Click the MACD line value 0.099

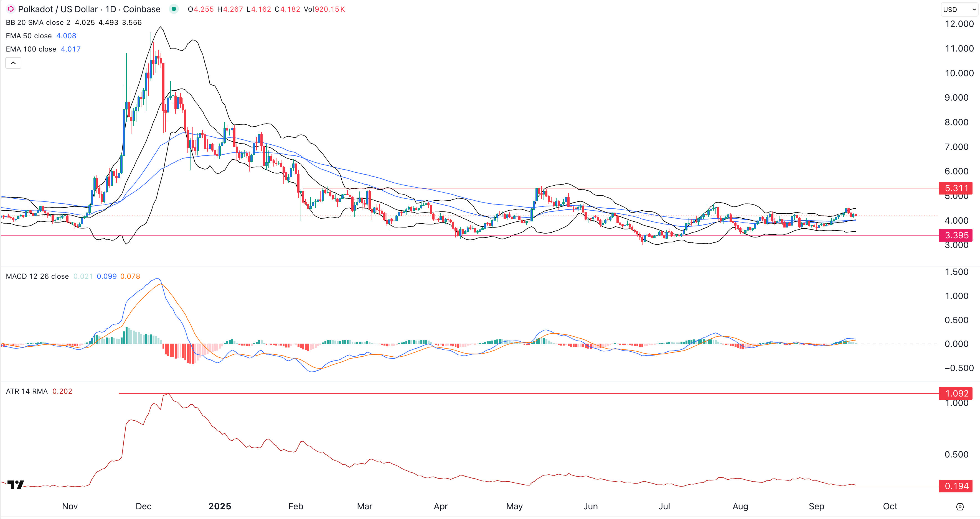(x=106, y=277)
